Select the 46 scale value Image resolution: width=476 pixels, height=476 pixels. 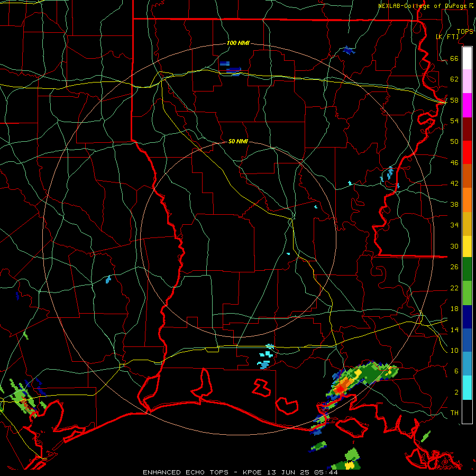pos(454,163)
